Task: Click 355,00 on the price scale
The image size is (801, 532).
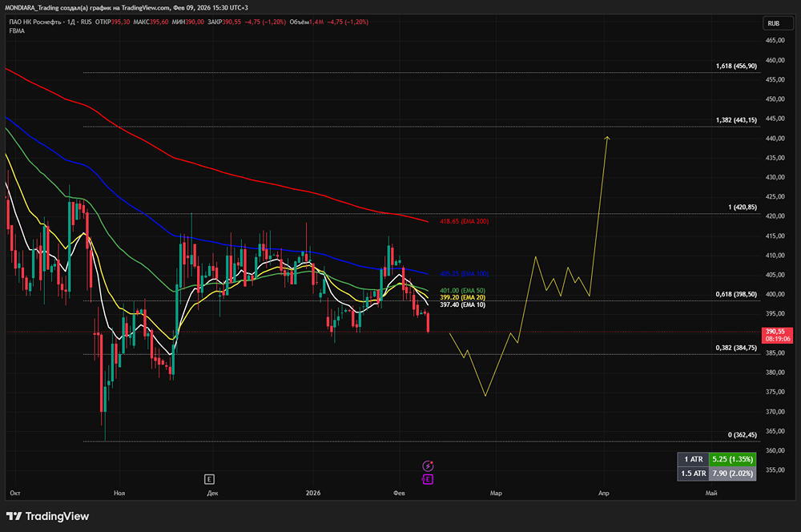Action: (x=775, y=470)
